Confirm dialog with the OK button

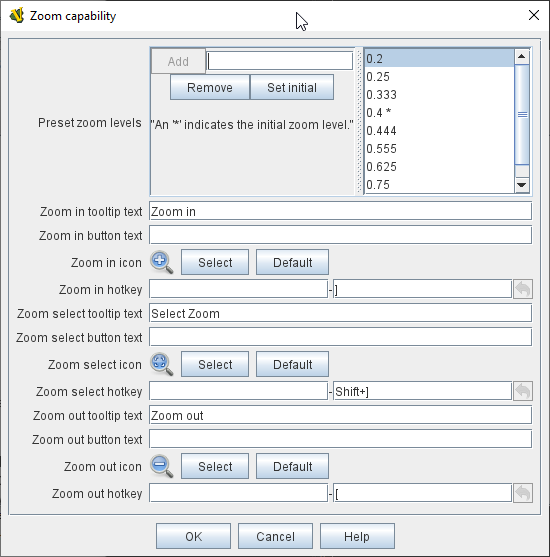[193, 536]
